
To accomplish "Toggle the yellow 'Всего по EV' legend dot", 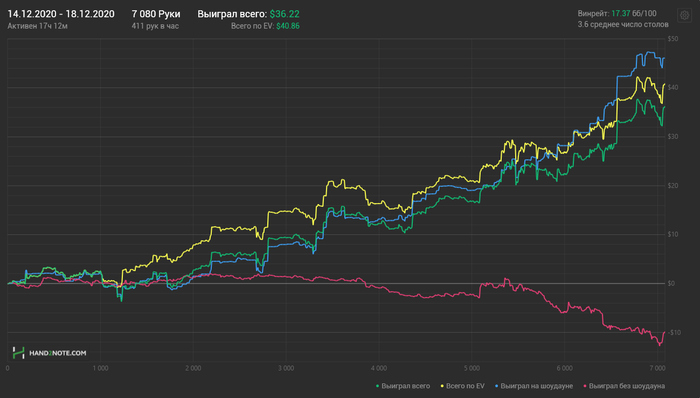I will click(442, 386).
